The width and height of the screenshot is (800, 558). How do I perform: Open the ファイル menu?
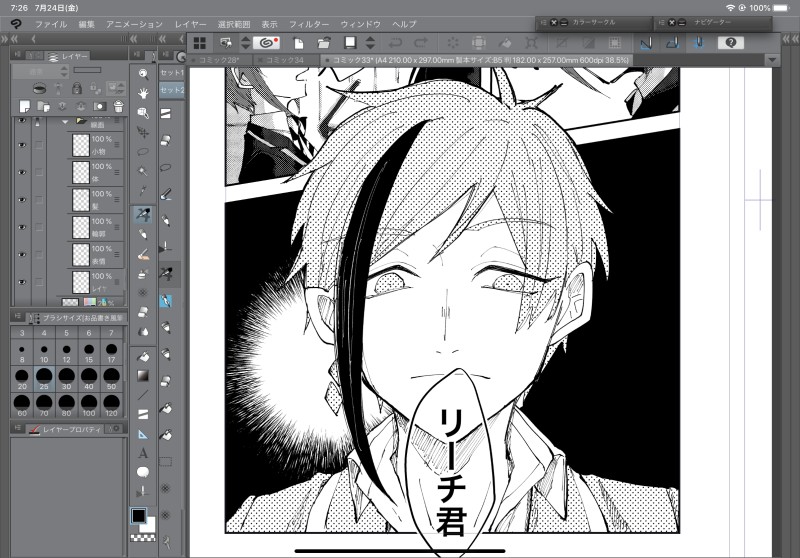pos(51,24)
